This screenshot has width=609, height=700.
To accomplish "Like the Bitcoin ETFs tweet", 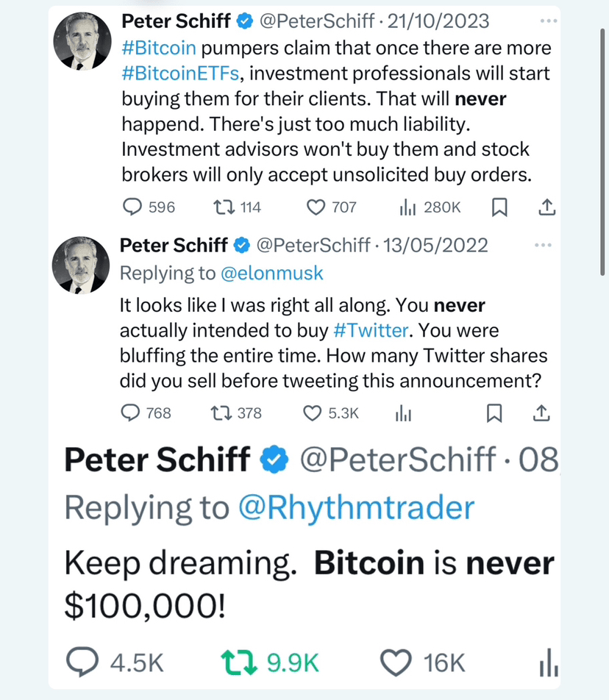I will pos(316,208).
